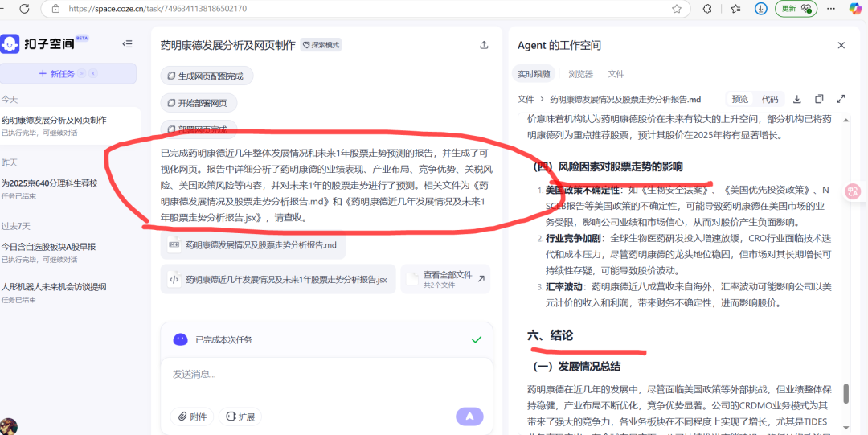The image size is (868, 435).
Task: Open the 开始部署网页 step chip
Action: click(x=199, y=102)
